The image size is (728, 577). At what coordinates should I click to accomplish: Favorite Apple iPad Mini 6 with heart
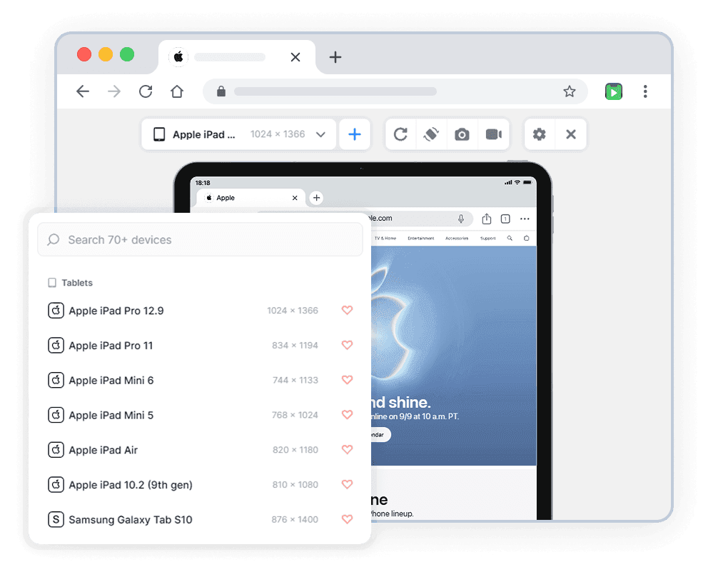(x=348, y=380)
